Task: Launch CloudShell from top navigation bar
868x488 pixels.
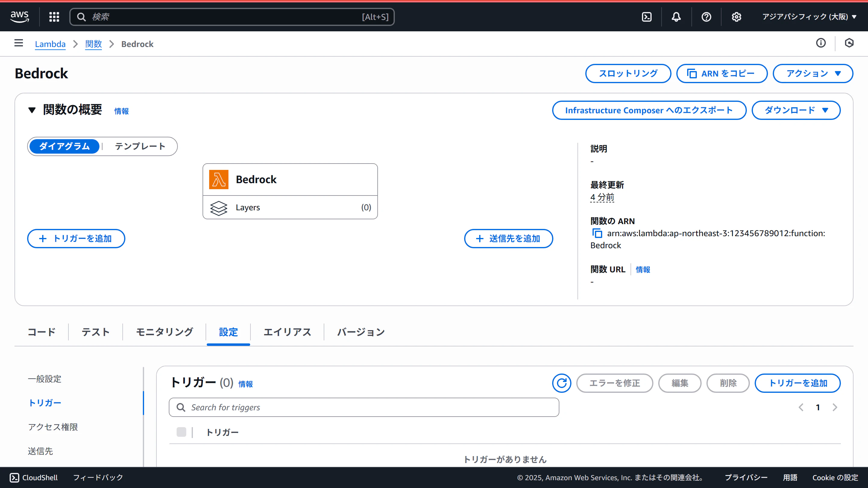Action: pos(646,17)
